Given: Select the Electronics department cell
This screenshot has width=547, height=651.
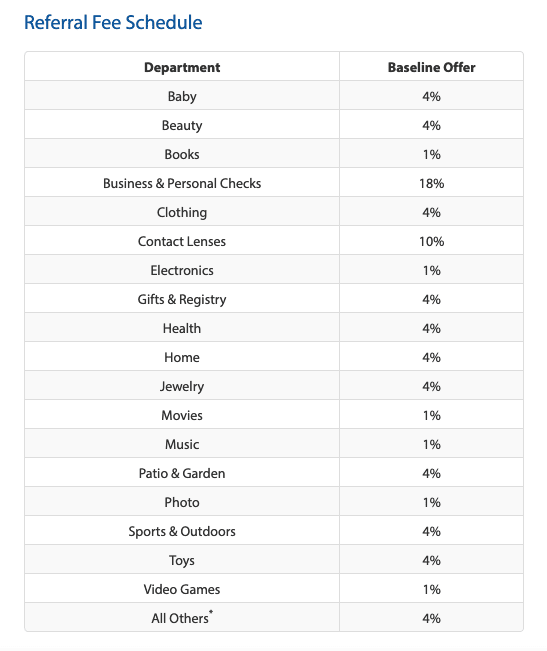Looking at the screenshot, I should point(182,270).
